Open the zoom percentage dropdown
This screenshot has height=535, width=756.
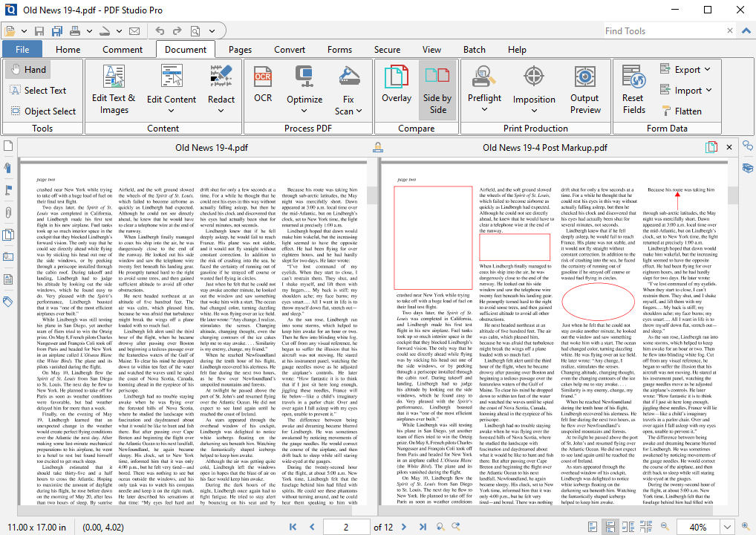(x=726, y=526)
